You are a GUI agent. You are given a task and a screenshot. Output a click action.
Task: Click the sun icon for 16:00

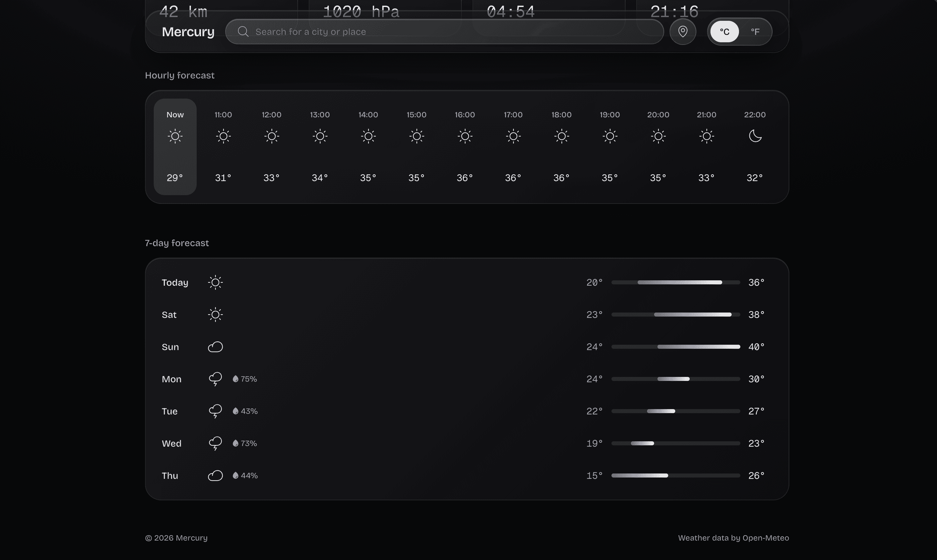(465, 136)
